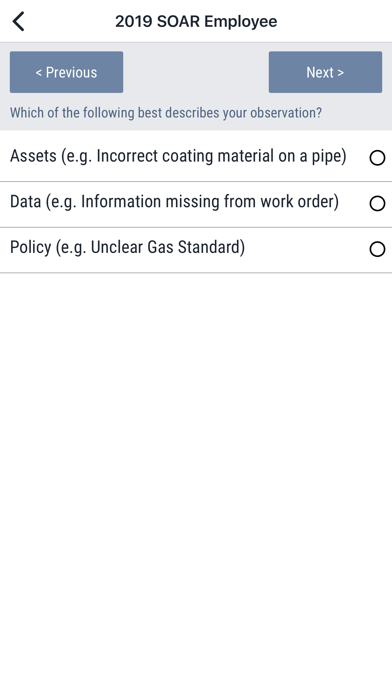392x696 pixels.
Task: Select the Policy radio circle
Action: point(377,249)
